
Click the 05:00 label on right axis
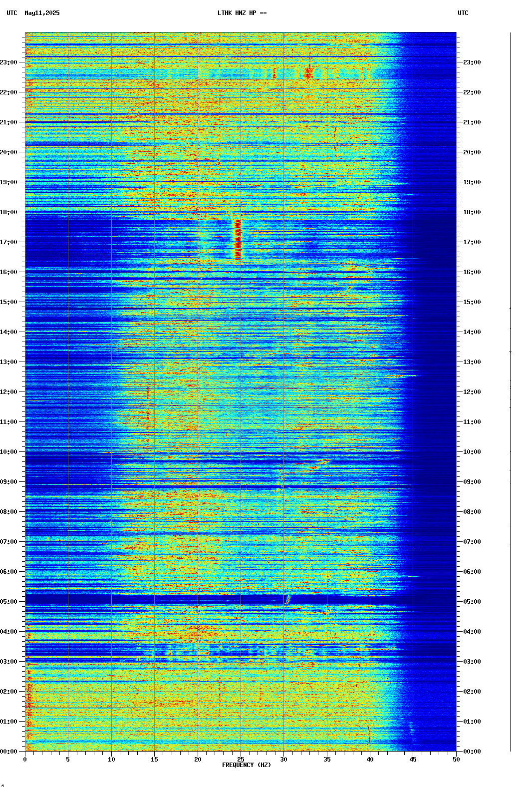(472, 602)
